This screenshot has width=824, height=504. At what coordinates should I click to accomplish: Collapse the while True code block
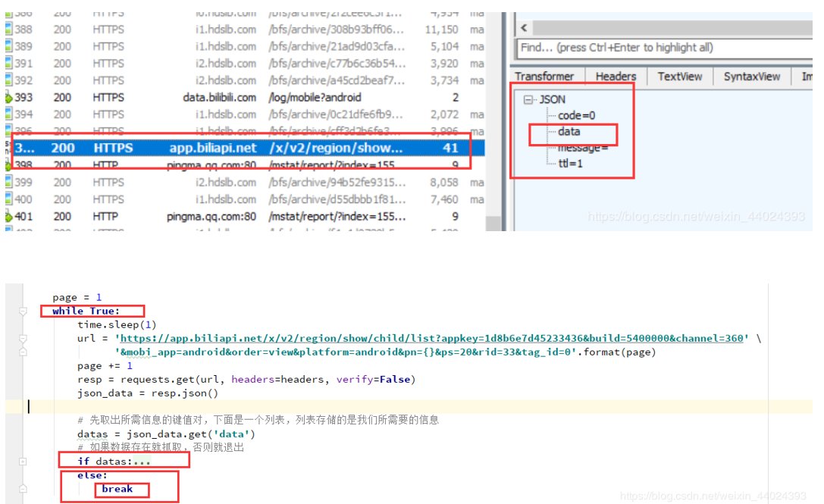[23, 311]
